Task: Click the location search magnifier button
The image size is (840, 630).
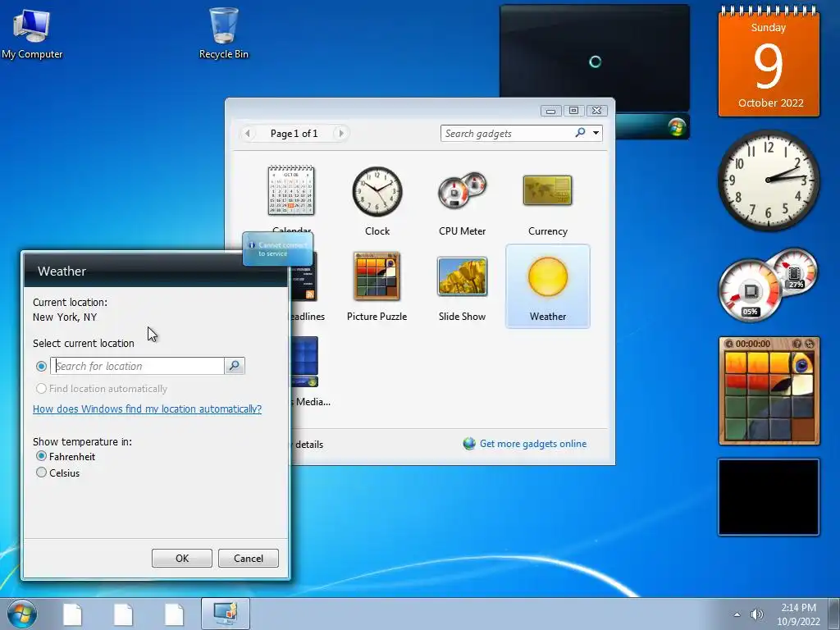Action: (x=234, y=366)
